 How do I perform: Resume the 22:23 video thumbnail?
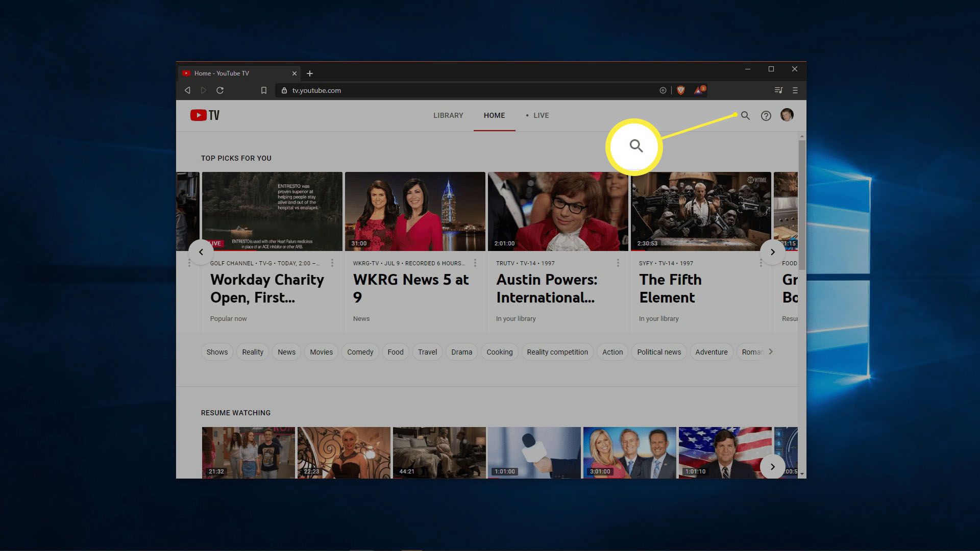(x=344, y=453)
